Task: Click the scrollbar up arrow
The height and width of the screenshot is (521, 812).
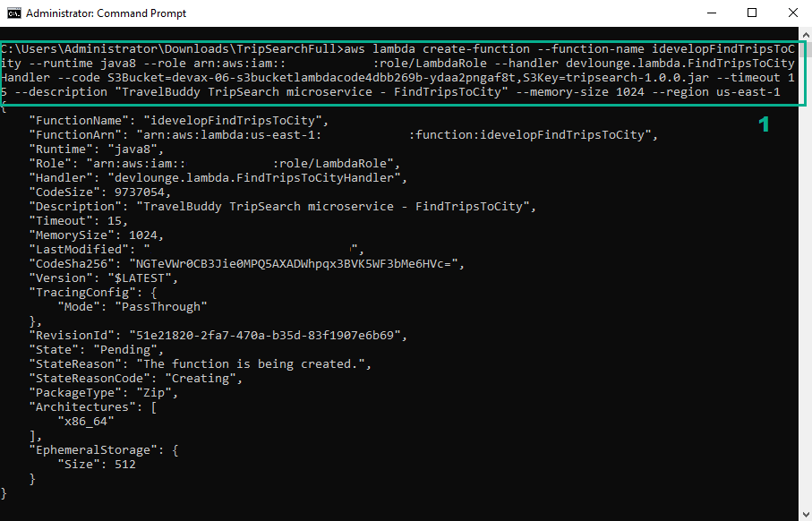Action: click(x=804, y=35)
